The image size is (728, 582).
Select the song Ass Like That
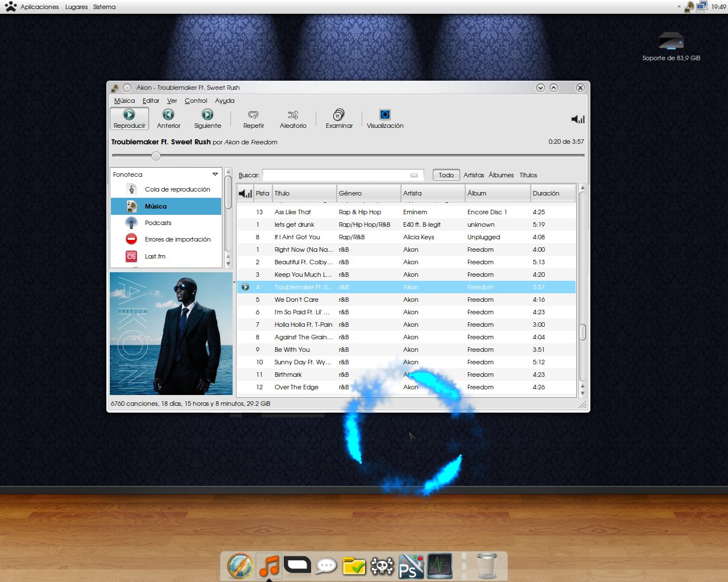pyautogui.click(x=406, y=212)
